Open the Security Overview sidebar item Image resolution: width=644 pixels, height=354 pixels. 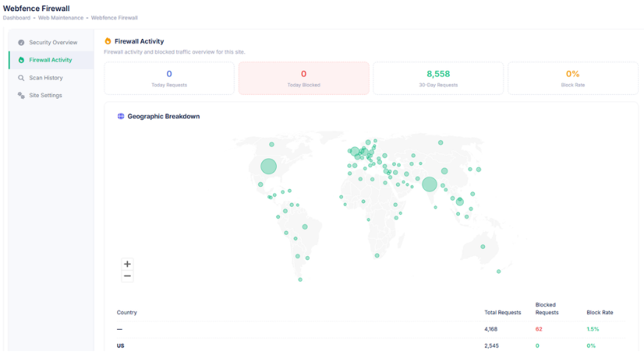coord(51,42)
